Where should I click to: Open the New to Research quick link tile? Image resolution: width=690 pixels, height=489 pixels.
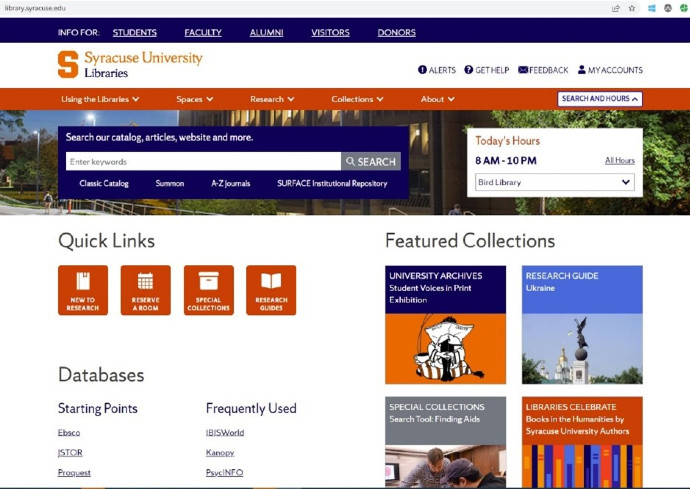[83, 290]
